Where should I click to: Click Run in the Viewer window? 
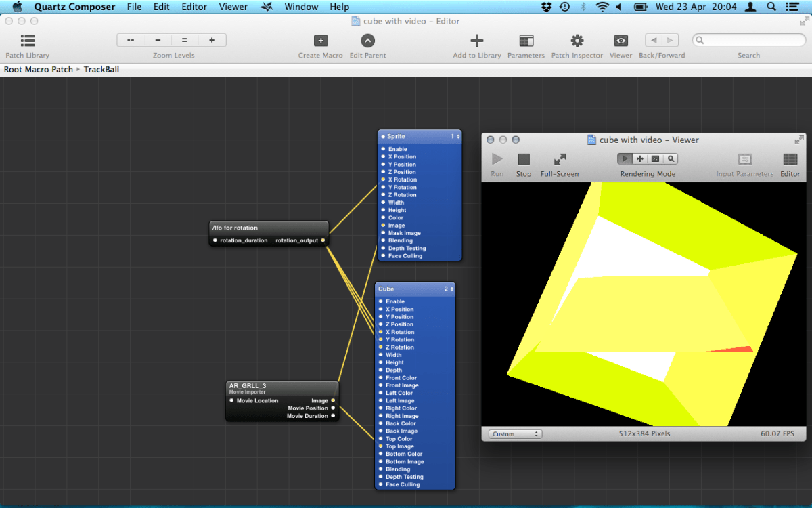coord(497,161)
